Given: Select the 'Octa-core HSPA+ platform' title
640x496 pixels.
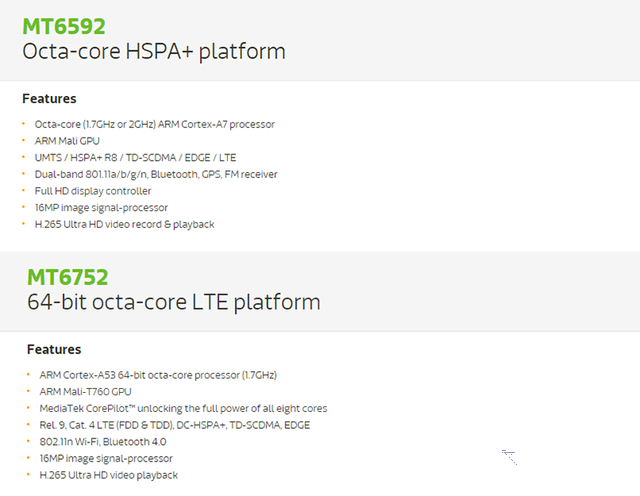Looking at the screenshot, I should pyautogui.click(x=153, y=51).
